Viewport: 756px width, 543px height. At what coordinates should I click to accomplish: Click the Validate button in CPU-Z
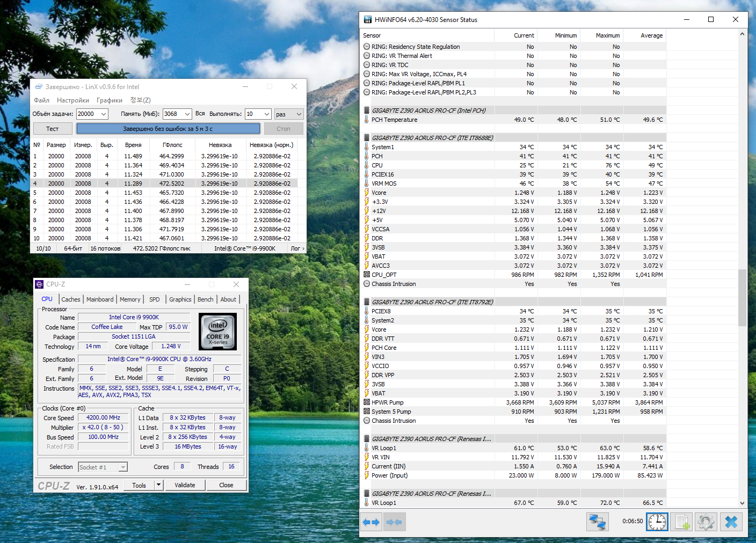pos(185,485)
